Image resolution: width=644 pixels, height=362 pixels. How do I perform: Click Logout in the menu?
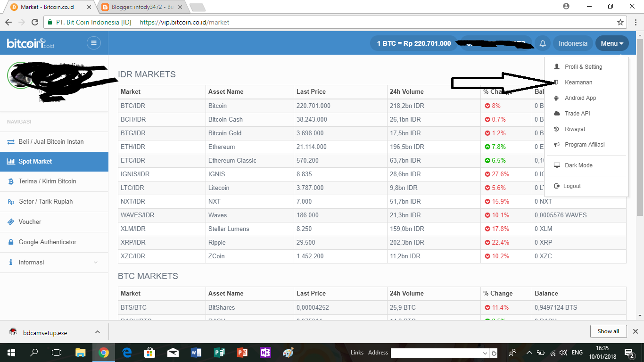(586, 186)
